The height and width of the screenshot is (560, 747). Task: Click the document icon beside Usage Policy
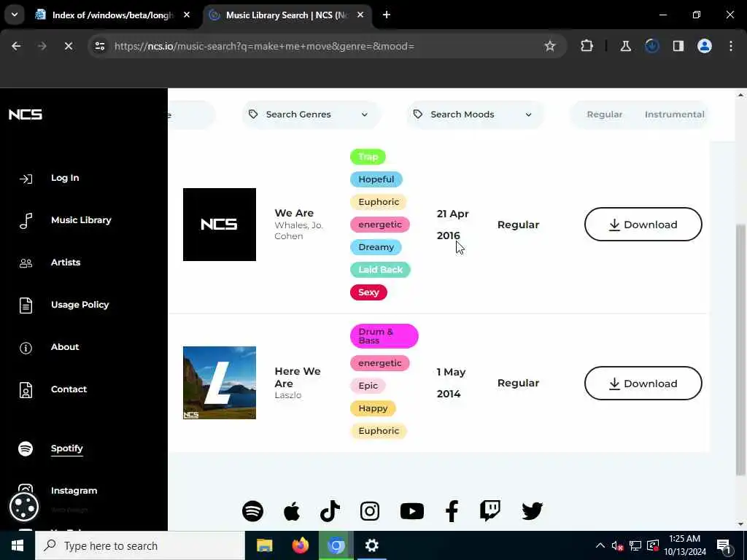pos(26,306)
